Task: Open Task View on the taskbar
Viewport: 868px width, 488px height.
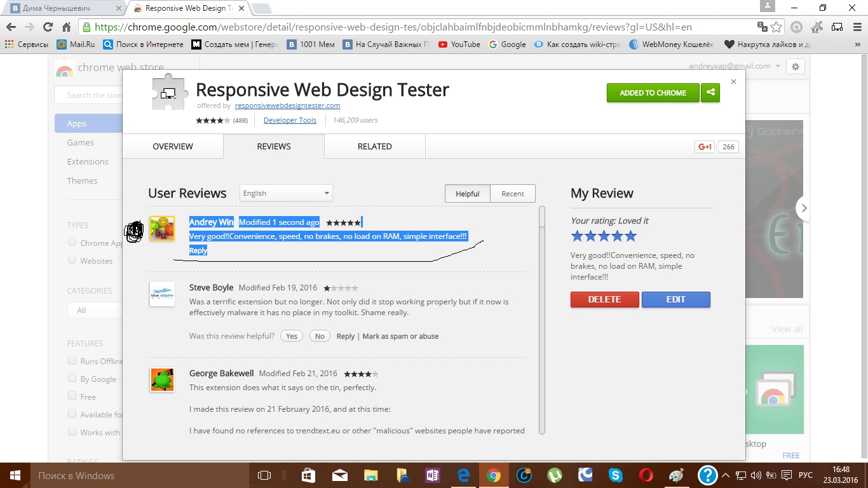Action: pyautogui.click(x=264, y=475)
